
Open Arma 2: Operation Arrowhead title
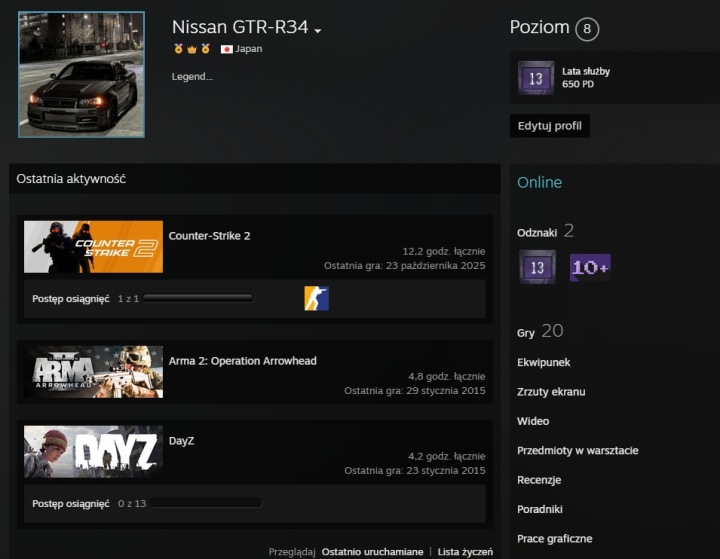click(x=242, y=361)
